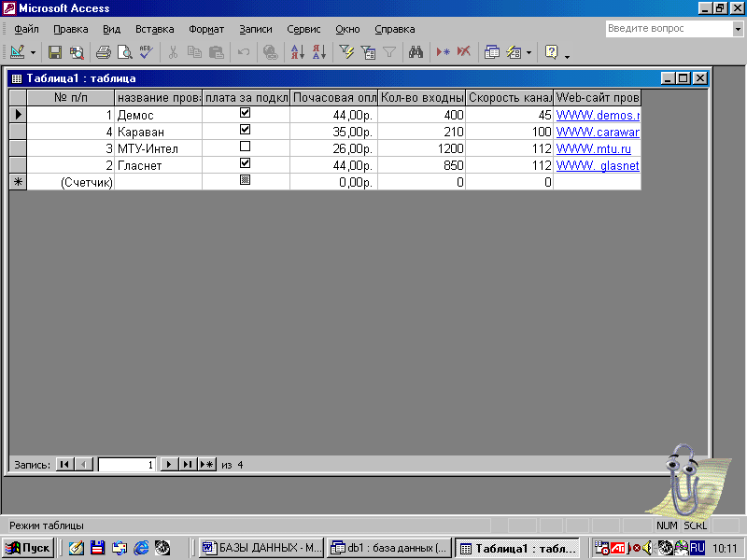Sort ascending with А-Я icon
Screen dimensions: 747x560
coord(297,52)
